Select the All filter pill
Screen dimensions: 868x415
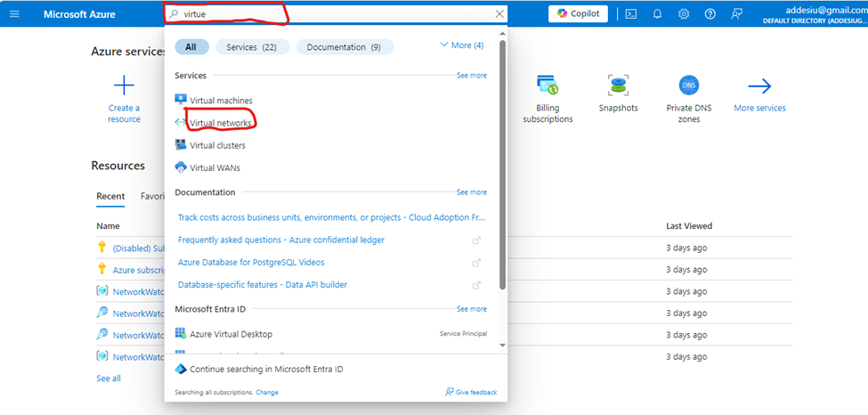[x=191, y=47]
